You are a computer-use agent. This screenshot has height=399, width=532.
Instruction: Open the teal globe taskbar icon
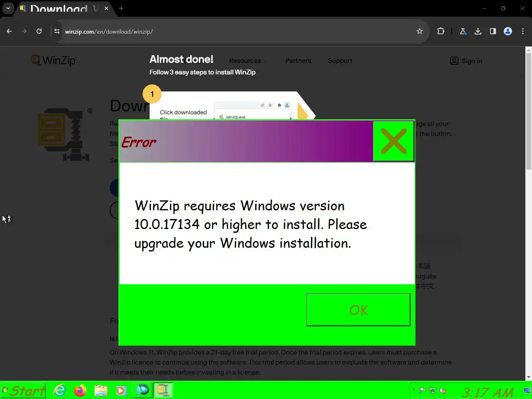pyautogui.click(x=143, y=390)
